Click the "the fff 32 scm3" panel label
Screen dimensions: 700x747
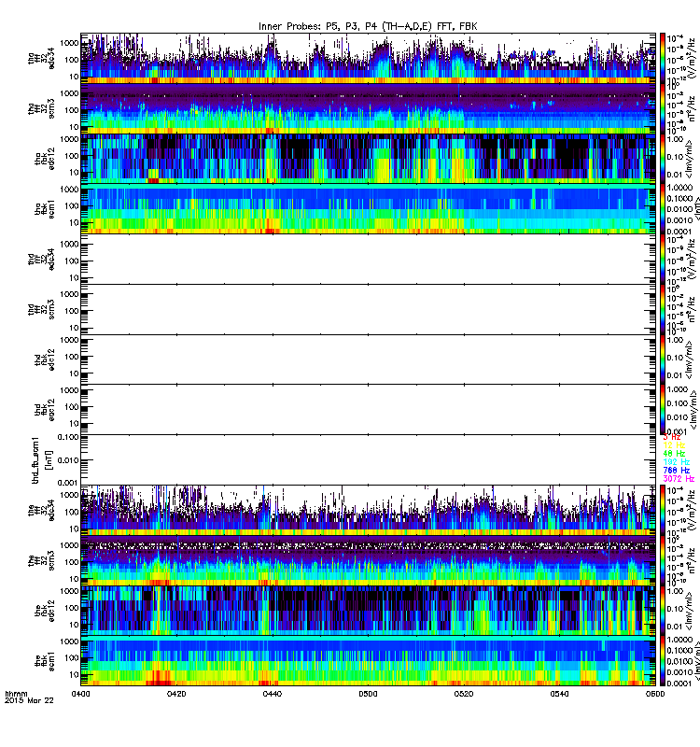point(41,561)
